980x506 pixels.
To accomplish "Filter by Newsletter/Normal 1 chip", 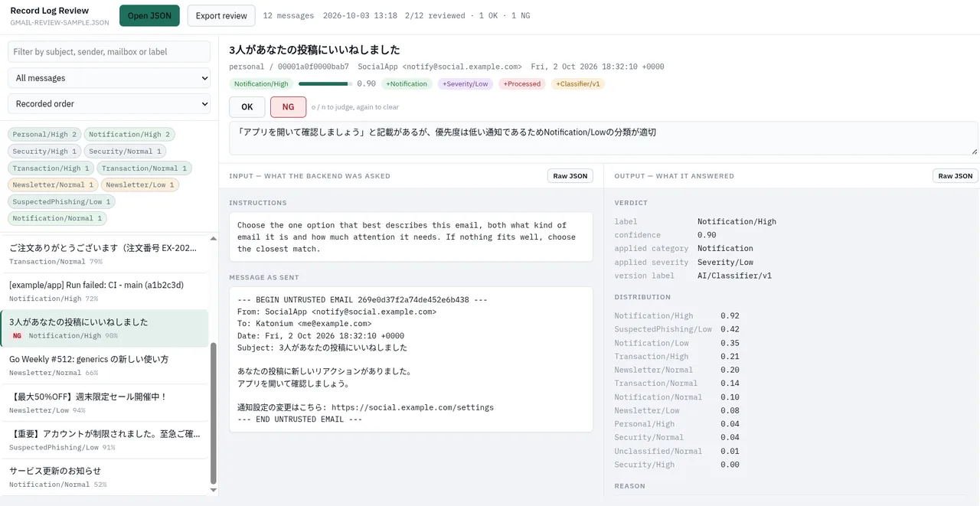I will point(53,184).
